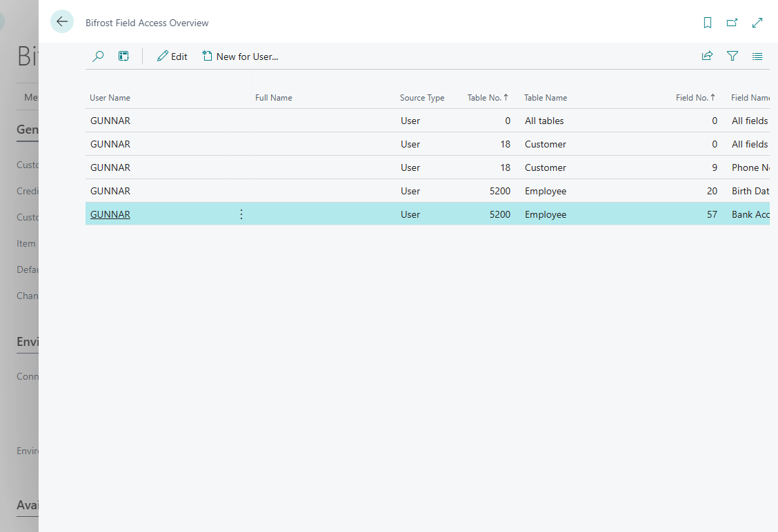Click the Edit pencil button
Image resolution: width=778 pixels, height=532 pixels.
(172, 57)
